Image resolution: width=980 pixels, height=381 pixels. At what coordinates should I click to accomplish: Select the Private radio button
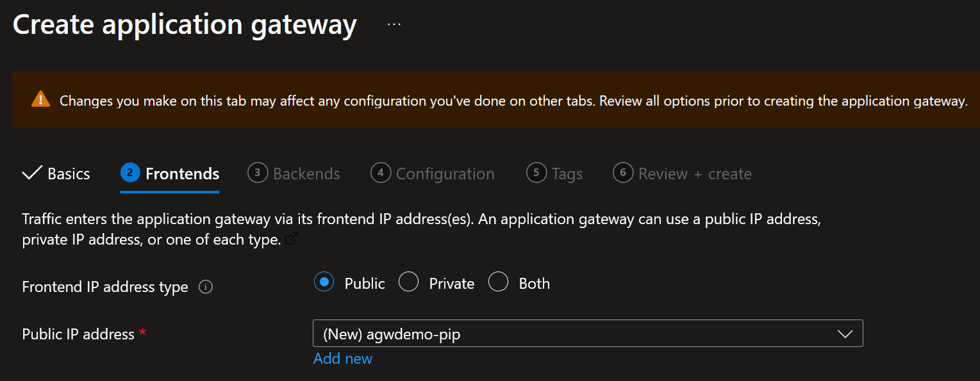[408, 282]
